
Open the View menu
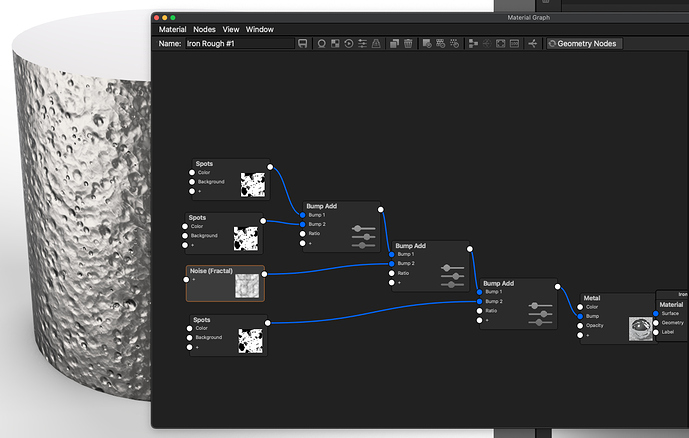pos(231,29)
